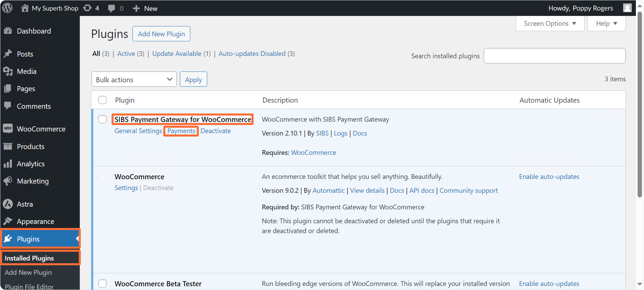Check the WooCommerce Beta Tester checkbox

pyautogui.click(x=102, y=284)
